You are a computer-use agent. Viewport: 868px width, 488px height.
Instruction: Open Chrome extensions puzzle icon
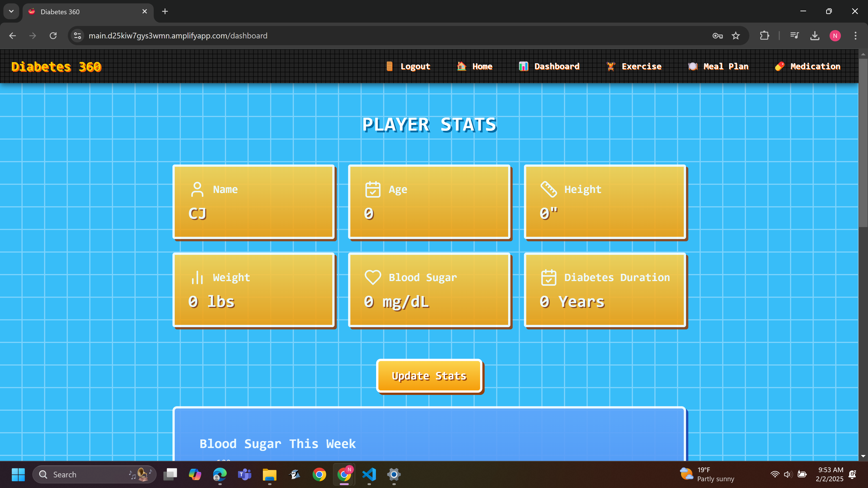(x=764, y=36)
